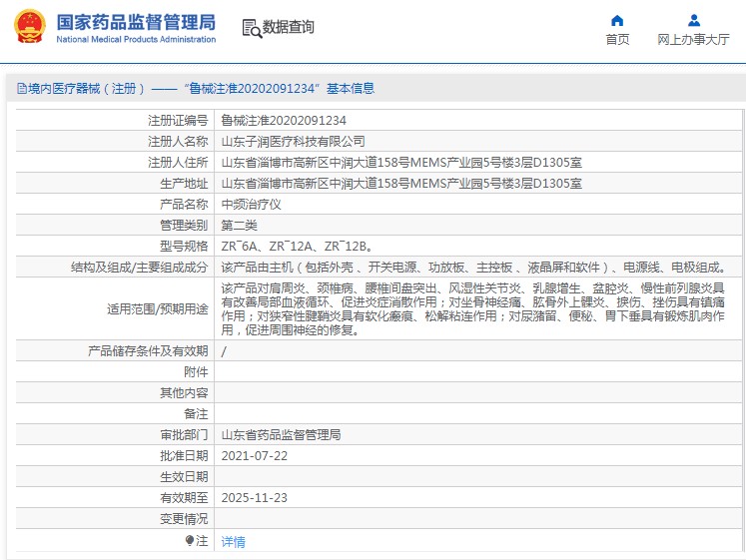
Task: Select the slash value for 产品储存条件及有效期
Action: click(224, 351)
